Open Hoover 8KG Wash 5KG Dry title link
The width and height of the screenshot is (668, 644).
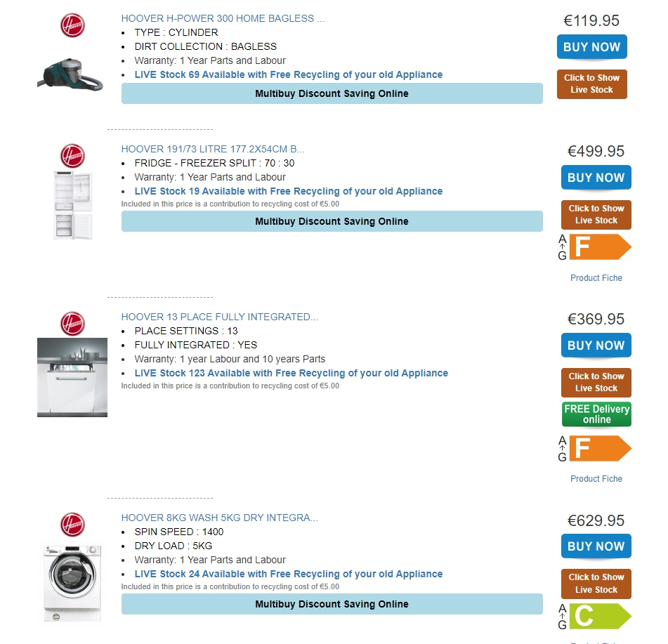click(219, 518)
